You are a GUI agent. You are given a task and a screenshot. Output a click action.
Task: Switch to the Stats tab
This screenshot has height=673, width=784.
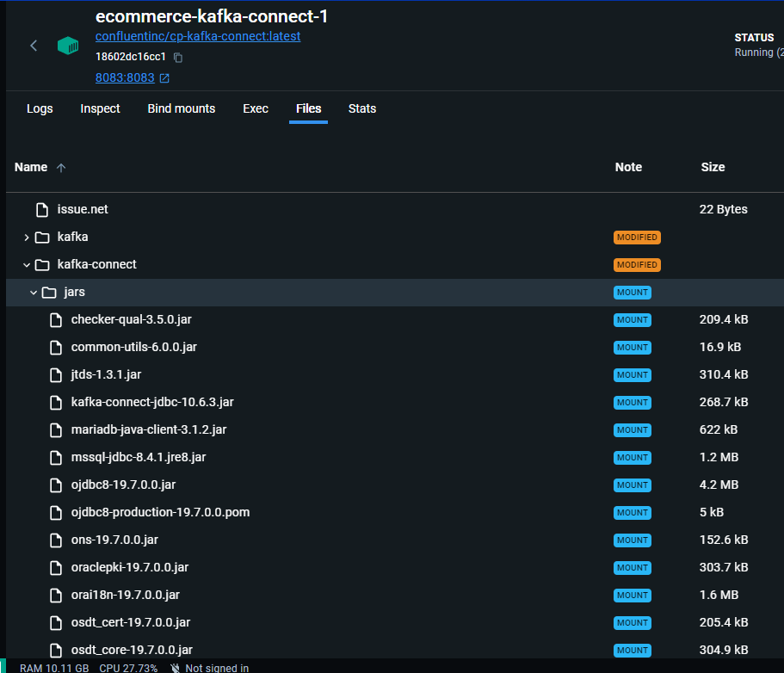(x=362, y=108)
